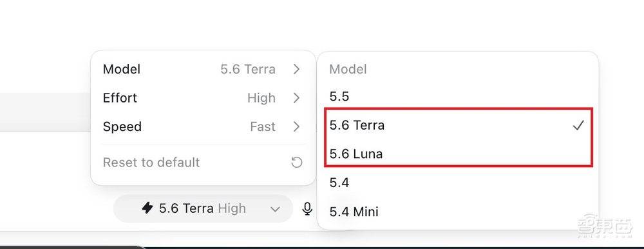Select the 5.5 model option

click(x=458, y=96)
